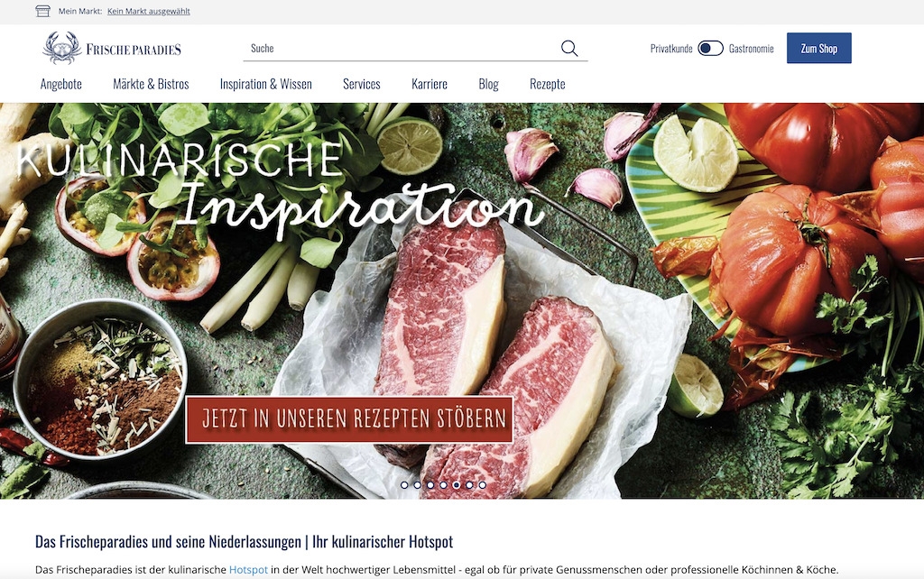Click Jetzt in unseren Rezepten stöbern banner button
Image resolution: width=924 pixels, height=579 pixels.
tap(349, 419)
